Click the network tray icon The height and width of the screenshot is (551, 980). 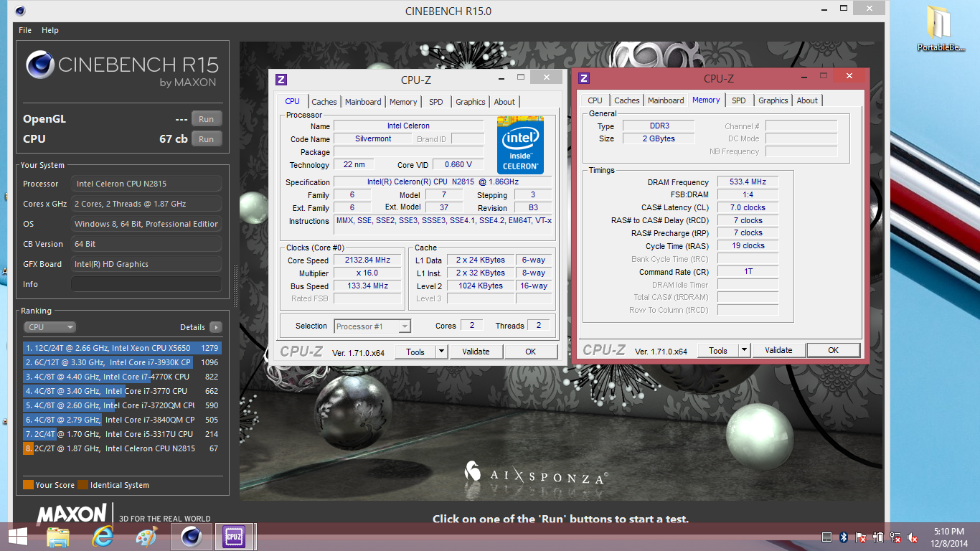click(895, 537)
